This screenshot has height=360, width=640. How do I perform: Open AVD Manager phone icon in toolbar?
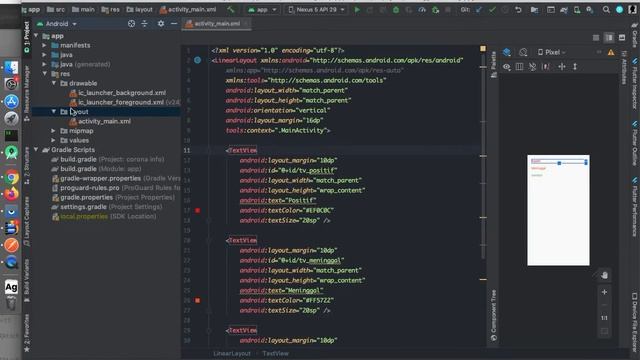coord(577,9)
